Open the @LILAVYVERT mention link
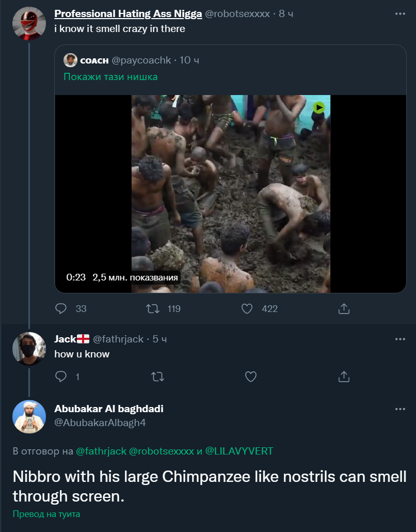 239,451
